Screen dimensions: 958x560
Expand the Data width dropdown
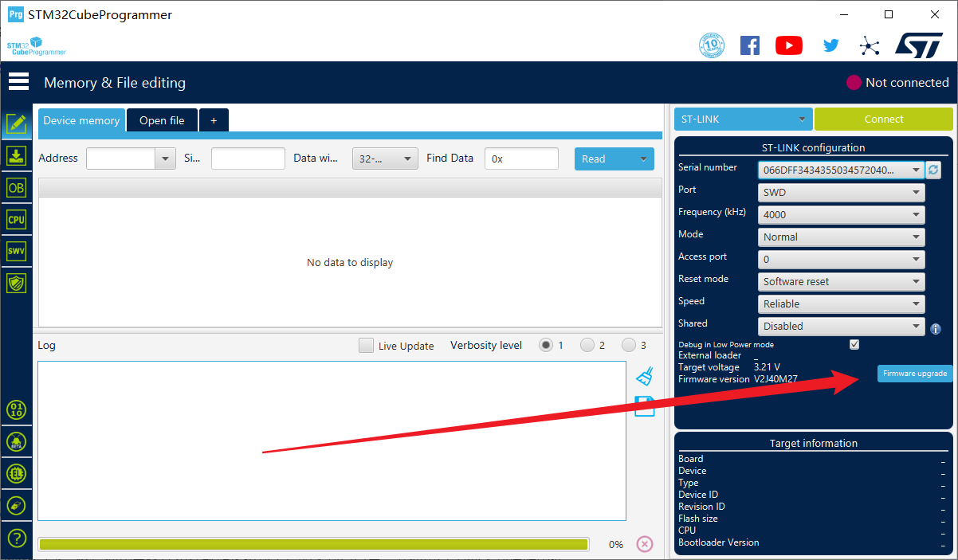(x=385, y=159)
